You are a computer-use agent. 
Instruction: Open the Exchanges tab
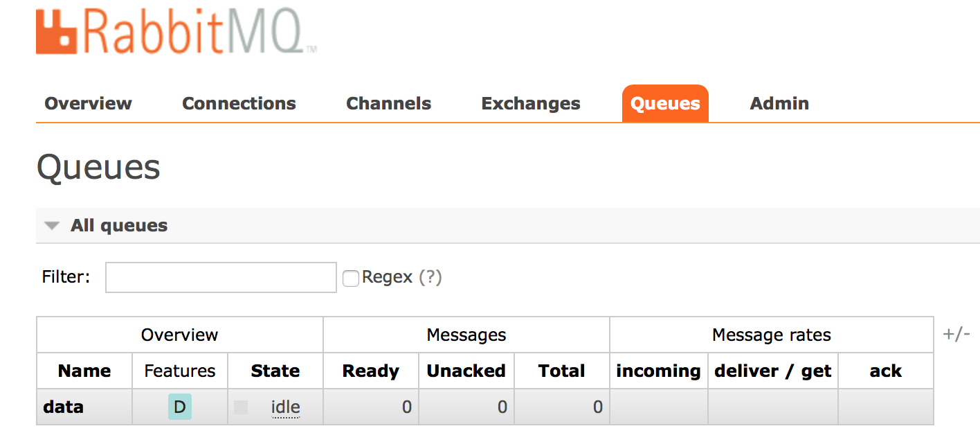click(x=531, y=104)
